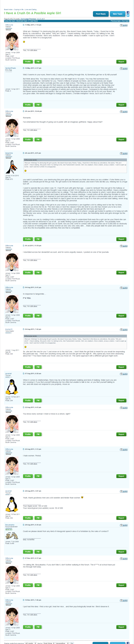The image size is (134, 644).
Task: Click post icon beside 16 May 2011, 4:37 pm
Action: (24, 68)
